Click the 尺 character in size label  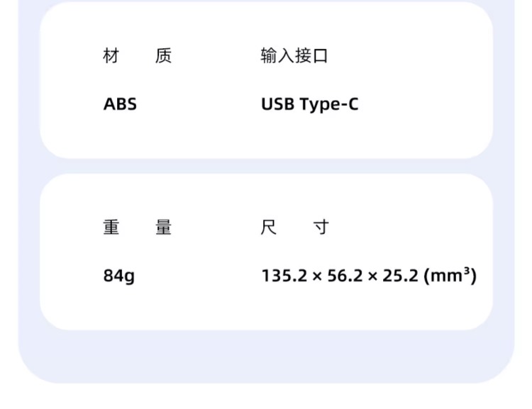coord(269,228)
